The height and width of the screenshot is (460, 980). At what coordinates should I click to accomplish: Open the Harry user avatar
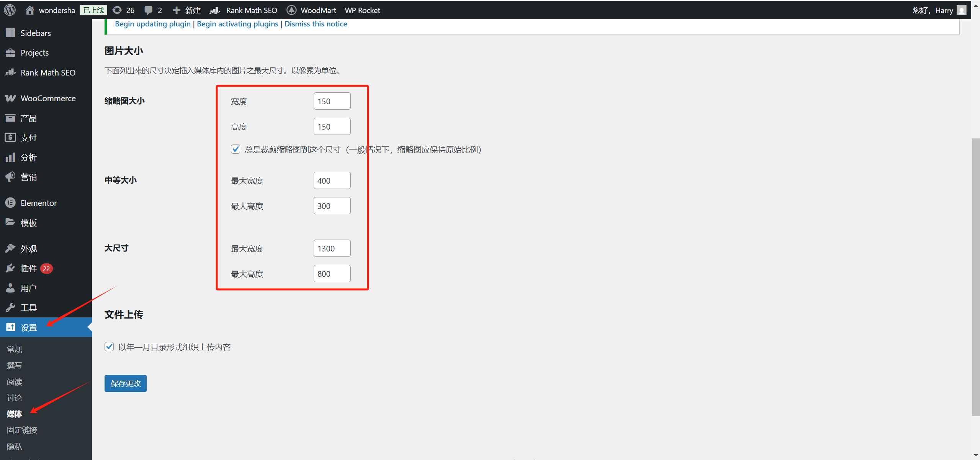tap(961, 10)
